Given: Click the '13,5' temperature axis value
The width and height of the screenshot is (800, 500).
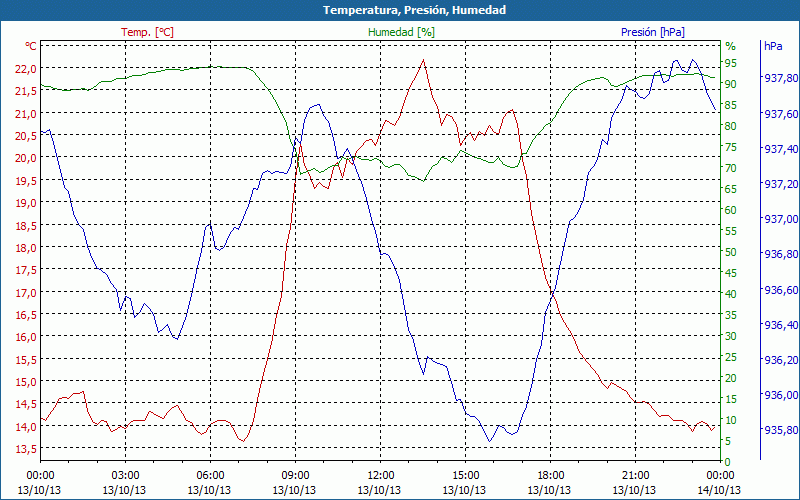Looking at the screenshot, I should tap(26, 449).
